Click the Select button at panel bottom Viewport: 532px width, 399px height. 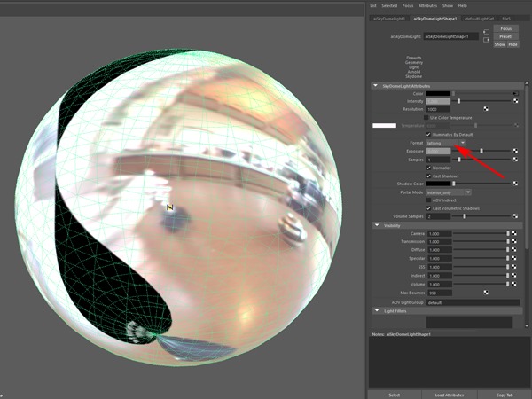pyautogui.click(x=395, y=395)
